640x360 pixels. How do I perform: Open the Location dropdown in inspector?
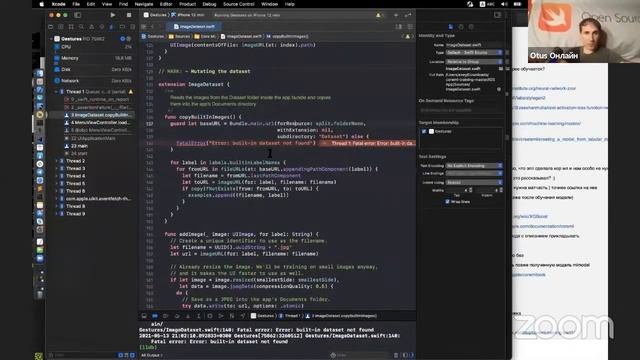tap(474, 62)
